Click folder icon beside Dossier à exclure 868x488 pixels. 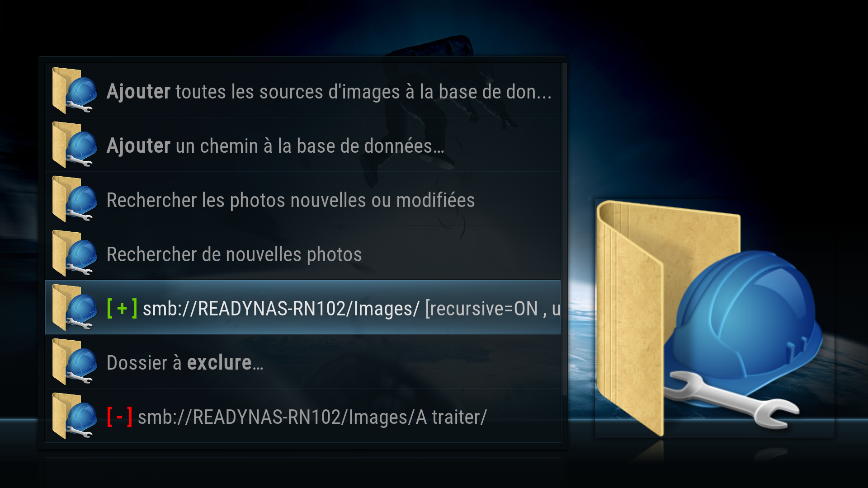pyautogui.click(x=75, y=361)
